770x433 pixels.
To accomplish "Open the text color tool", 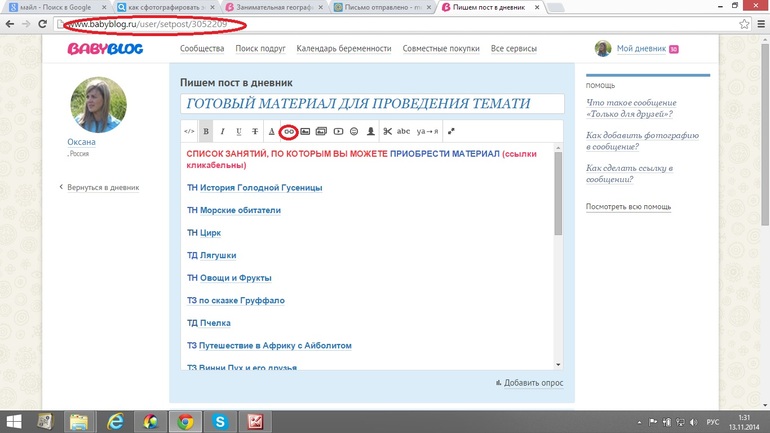I will point(272,132).
